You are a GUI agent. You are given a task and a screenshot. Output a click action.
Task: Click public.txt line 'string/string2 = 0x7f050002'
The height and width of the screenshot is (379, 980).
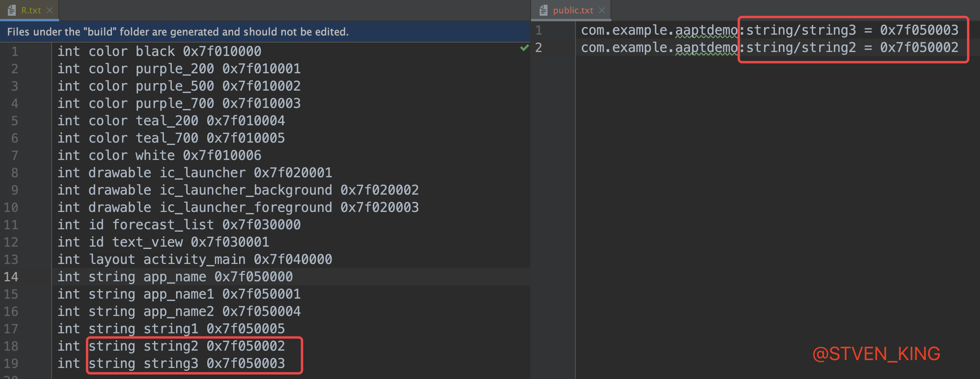[x=770, y=47]
